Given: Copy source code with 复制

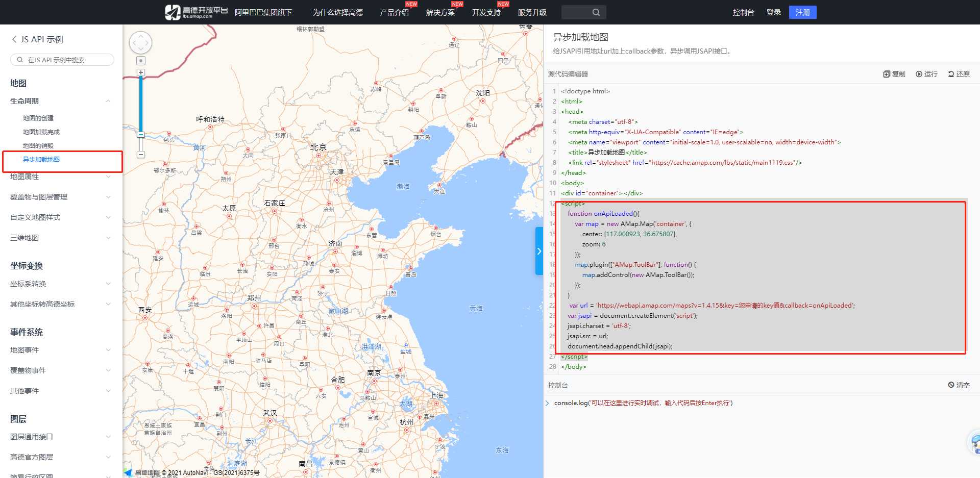Looking at the screenshot, I should 894,74.
